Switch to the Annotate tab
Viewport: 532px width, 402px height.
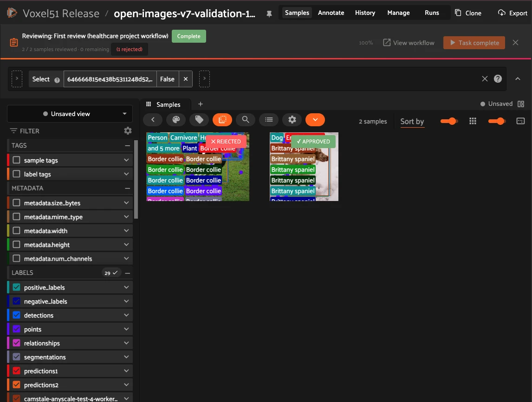pos(331,13)
